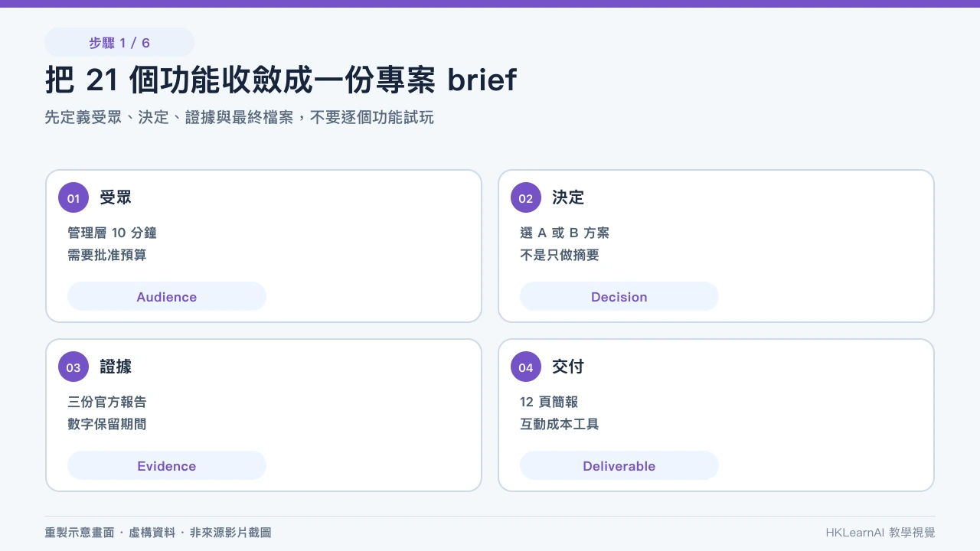Click the text 選 A 或 B 方案
Screen dimensions: 980x551
point(564,233)
